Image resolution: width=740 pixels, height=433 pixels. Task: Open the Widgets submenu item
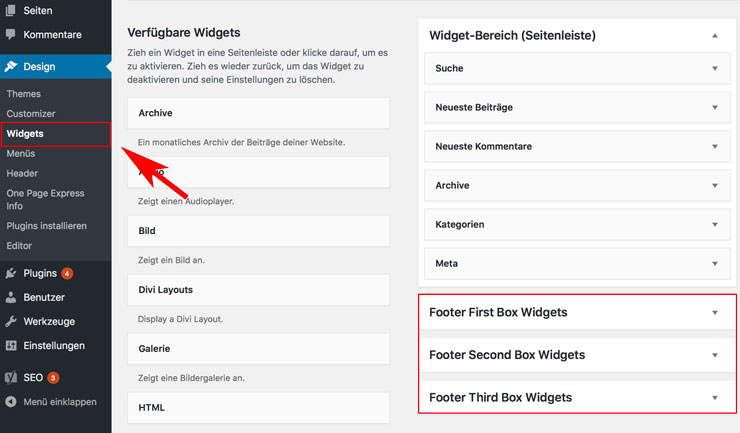coord(25,134)
